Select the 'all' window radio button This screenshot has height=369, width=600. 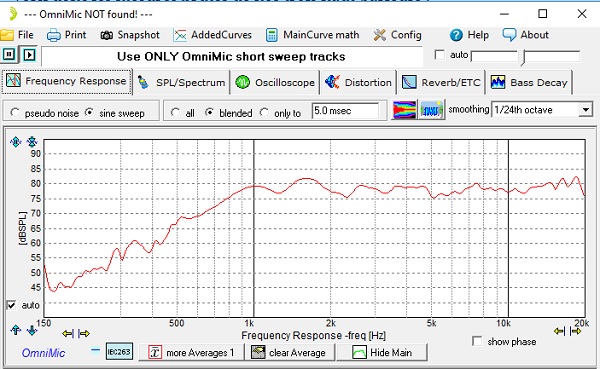point(175,113)
